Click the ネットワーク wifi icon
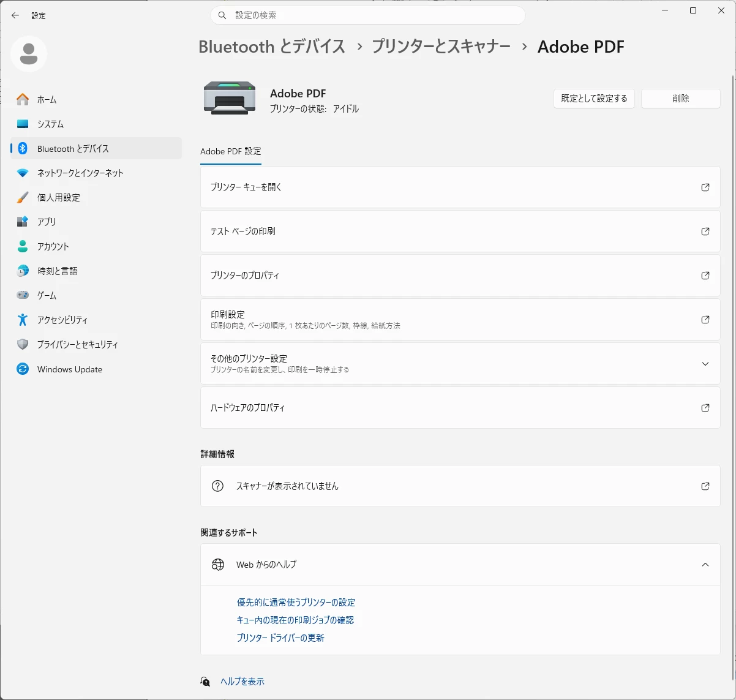This screenshot has width=736, height=700. click(23, 173)
